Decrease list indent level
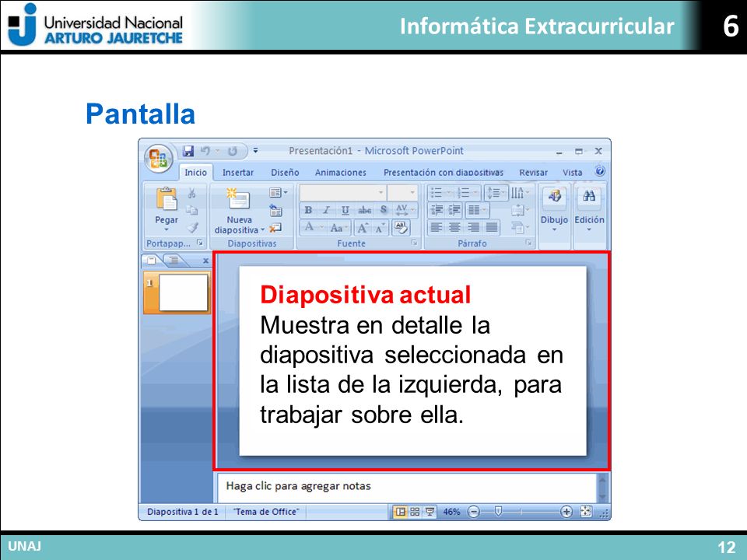 437,210
